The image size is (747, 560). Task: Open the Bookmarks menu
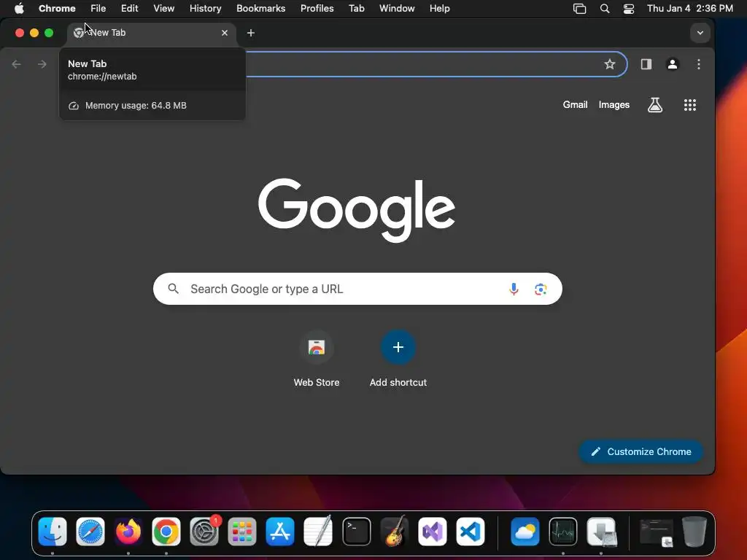tap(260, 9)
